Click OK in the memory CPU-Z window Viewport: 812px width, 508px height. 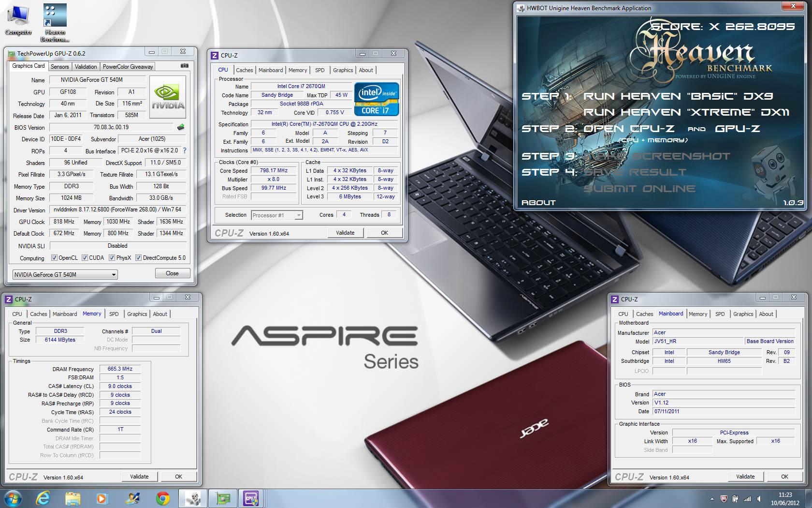pyautogui.click(x=178, y=477)
